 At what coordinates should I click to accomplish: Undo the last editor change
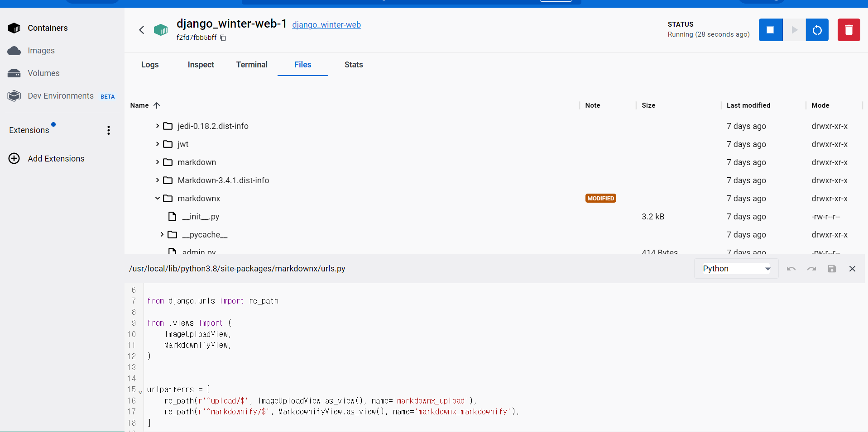[791, 269]
